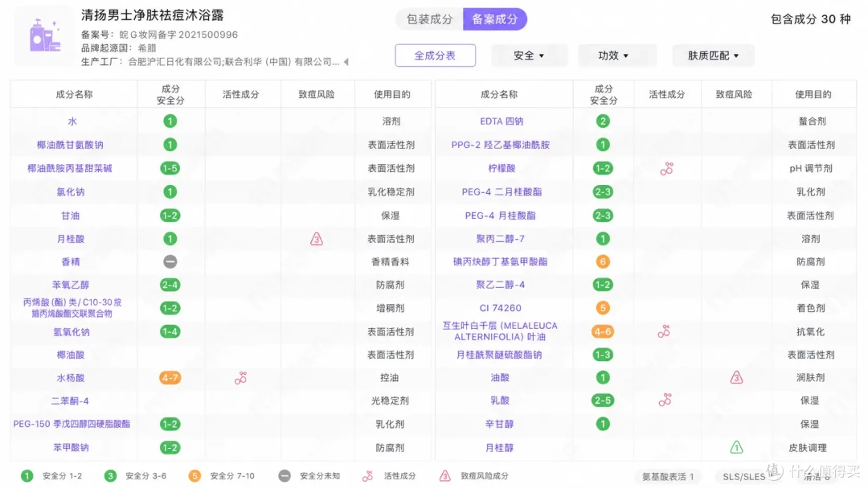Click left table header 致痘风险
The width and height of the screenshot is (868, 489).
click(x=317, y=95)
